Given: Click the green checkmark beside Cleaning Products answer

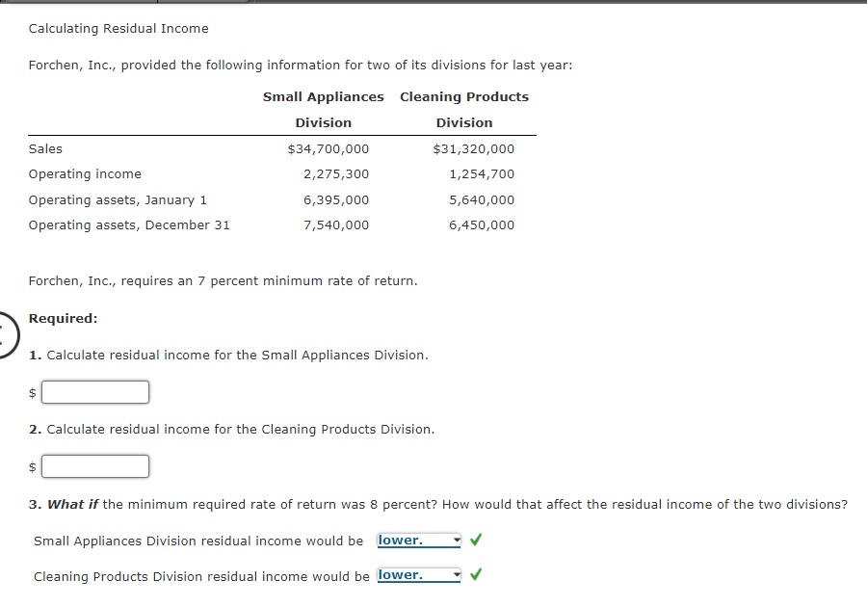Looking at the screenshot, I should click(x=475, y=575).
